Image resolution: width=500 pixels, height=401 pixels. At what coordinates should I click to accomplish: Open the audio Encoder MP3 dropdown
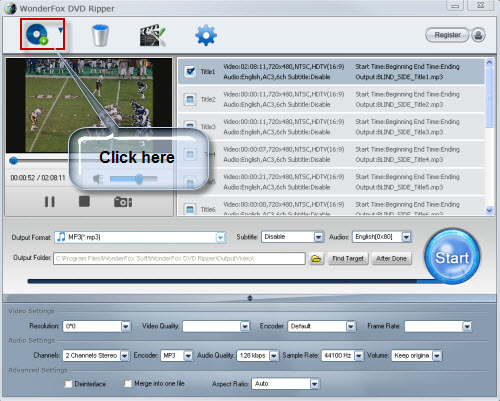[x=188, y=356]
